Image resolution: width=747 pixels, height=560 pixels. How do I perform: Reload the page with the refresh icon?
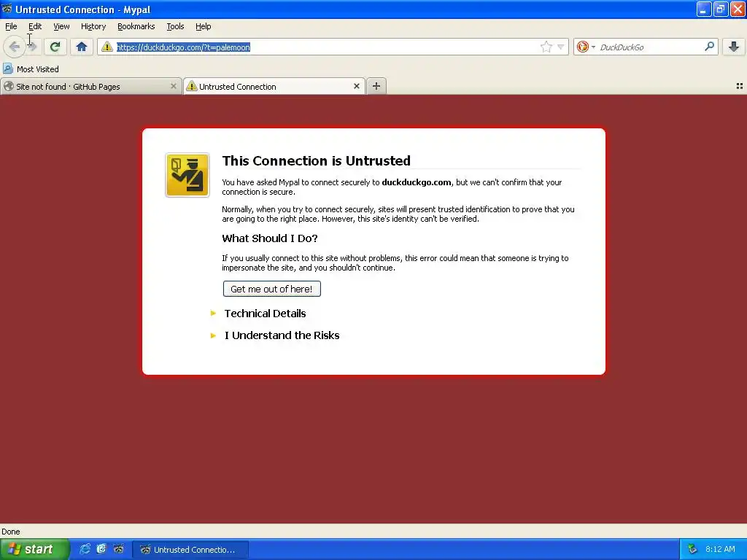click(55, 47)
